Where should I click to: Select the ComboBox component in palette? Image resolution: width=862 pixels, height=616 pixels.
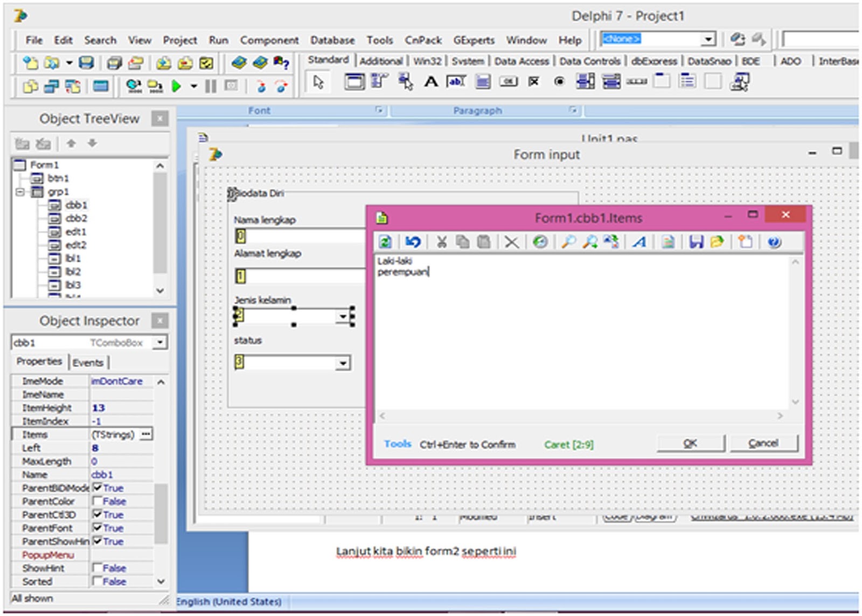click(611, 82)
